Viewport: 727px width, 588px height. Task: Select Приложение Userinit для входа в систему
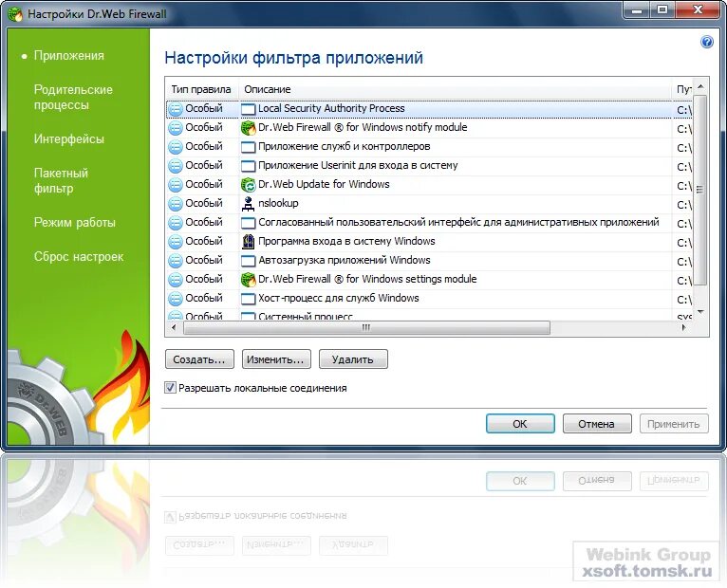point(358,165)
